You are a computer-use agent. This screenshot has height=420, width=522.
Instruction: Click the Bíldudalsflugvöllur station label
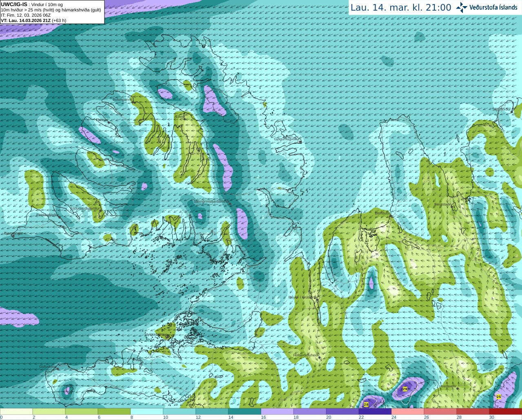pyautogui.click(x=85, y=208)
